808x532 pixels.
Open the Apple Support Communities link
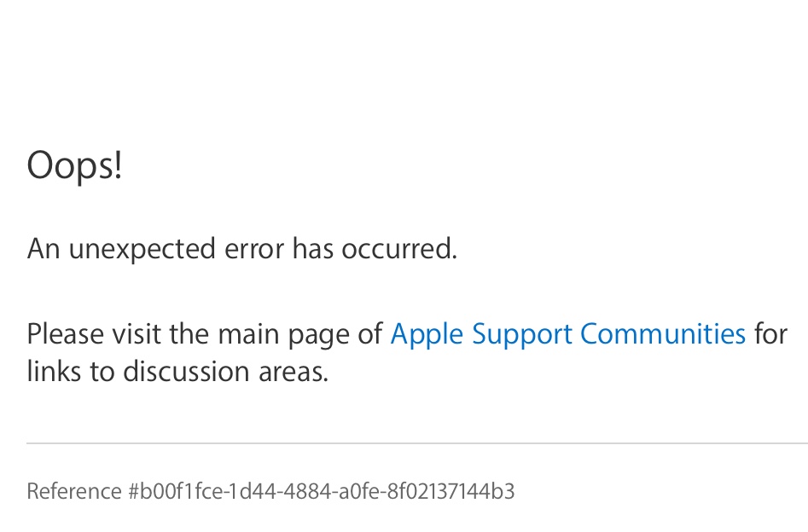click(x=567, y=333)
